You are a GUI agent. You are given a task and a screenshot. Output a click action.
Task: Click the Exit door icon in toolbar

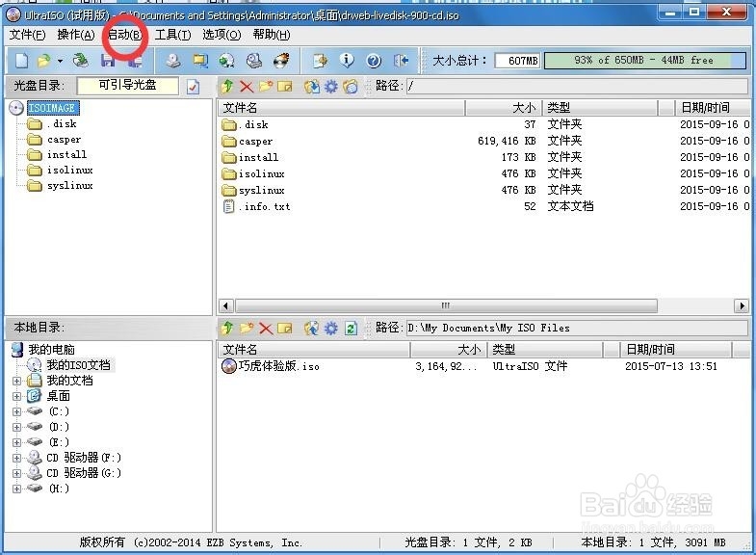click(401, 61)
